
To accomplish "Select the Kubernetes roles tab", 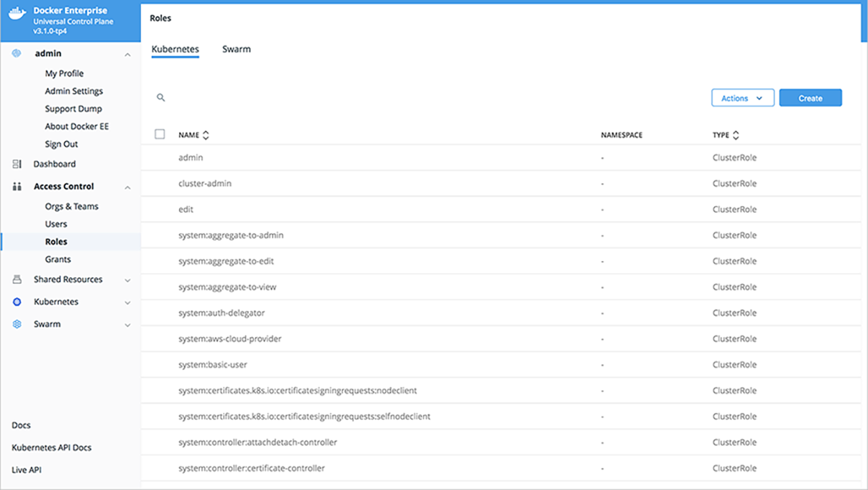I will (x=175, y=49).
